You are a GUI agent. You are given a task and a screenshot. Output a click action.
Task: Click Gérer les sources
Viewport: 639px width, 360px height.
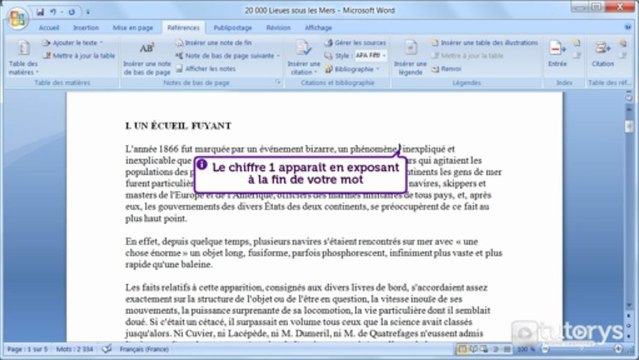pyautogui.click(x=355, y=43)
